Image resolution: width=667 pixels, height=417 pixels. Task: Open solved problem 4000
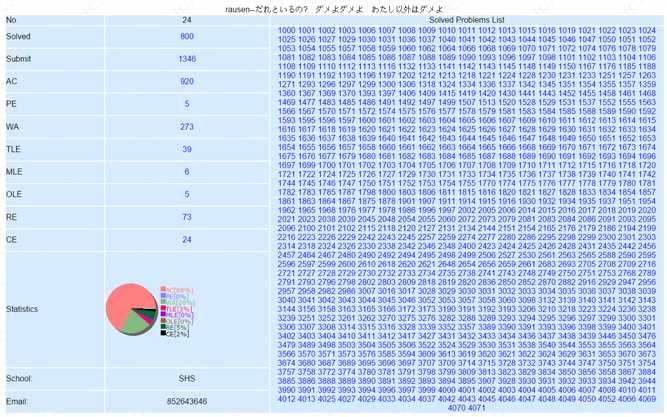tap(447, 390)
